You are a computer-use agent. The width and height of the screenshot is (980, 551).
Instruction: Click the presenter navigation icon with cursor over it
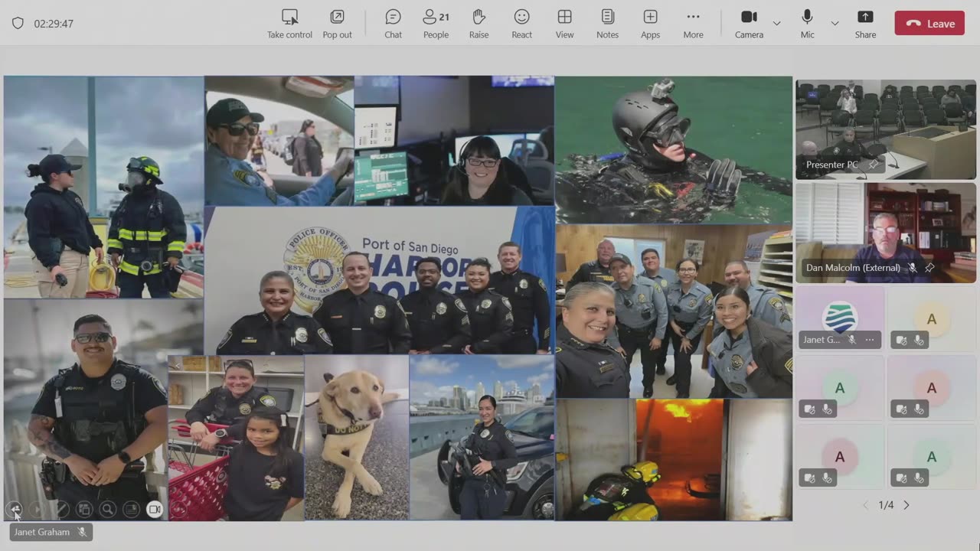click(x=14, y=510)
